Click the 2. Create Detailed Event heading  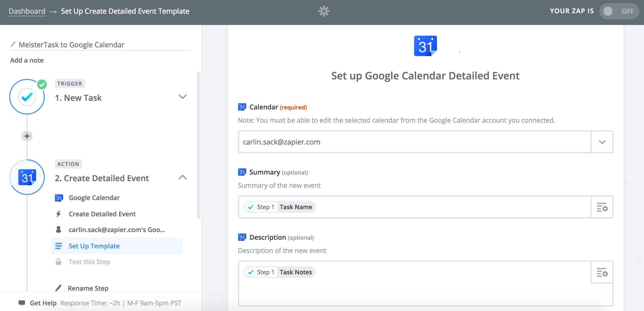[x=102, y=178]
